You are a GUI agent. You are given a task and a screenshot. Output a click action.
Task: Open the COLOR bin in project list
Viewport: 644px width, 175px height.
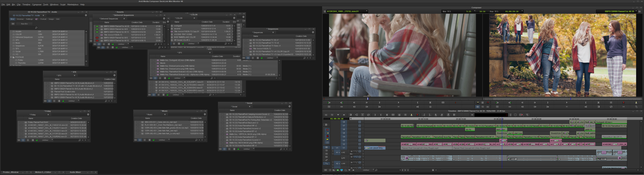pos(19,34)
